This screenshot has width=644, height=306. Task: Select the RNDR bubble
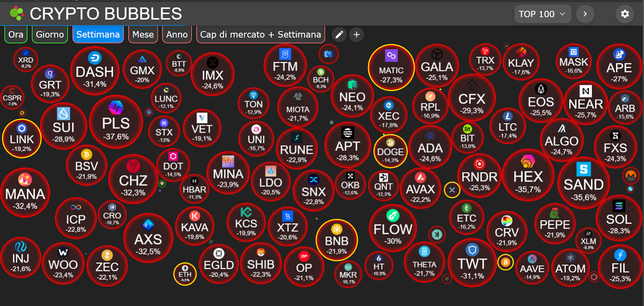click(x=479, y=175)
